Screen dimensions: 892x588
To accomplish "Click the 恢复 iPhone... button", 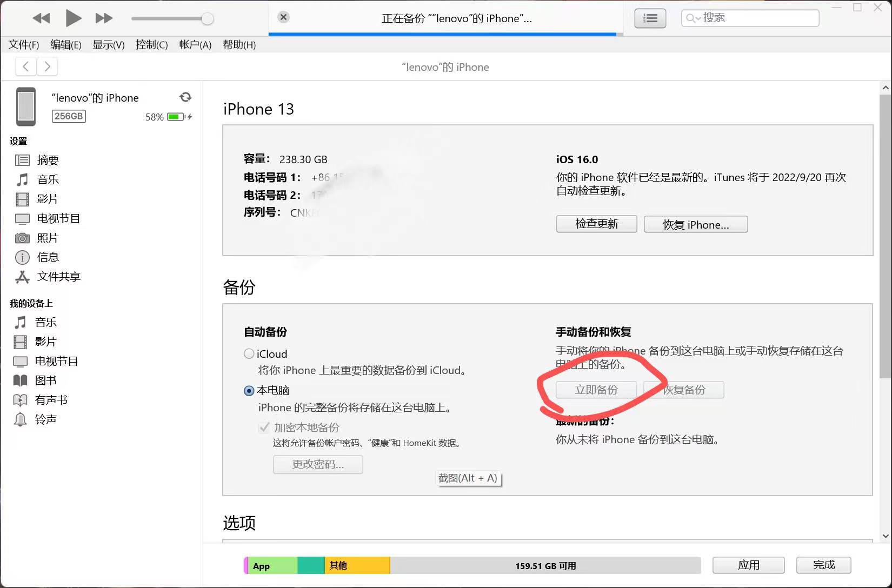I will 696,224.
